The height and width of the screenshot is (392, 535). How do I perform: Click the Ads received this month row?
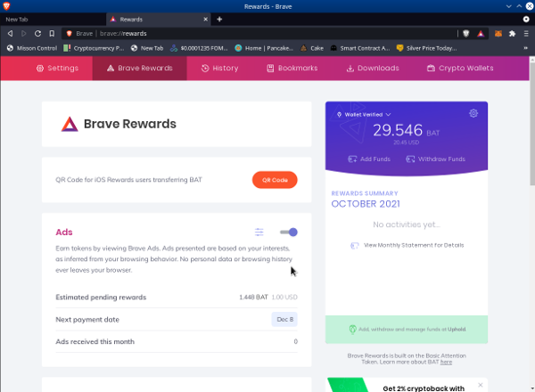pyautogui.click(x=177, y=341)
